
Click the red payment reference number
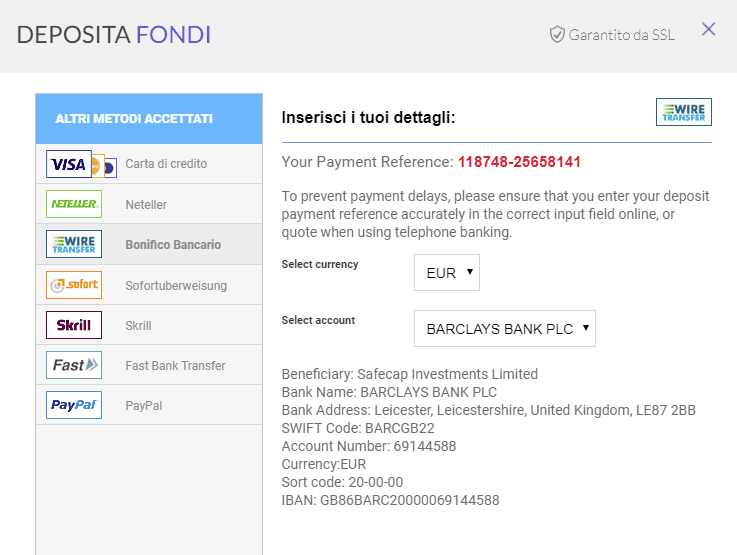click(519, 162)
